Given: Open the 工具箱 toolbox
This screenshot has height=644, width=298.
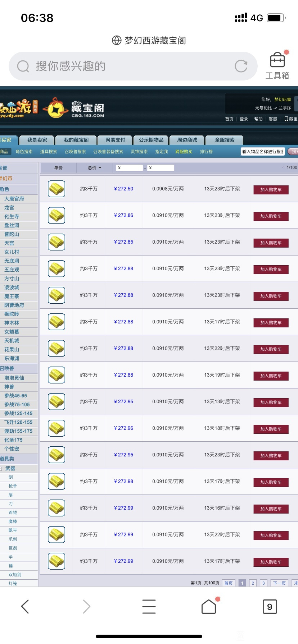Looking at the screenshot, I should [x=277, y=66].
